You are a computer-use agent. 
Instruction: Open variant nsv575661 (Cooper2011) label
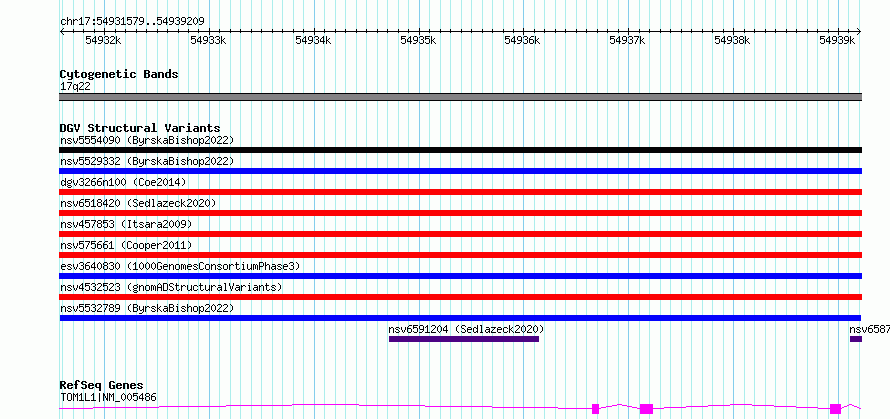click(x=126, y=245)
